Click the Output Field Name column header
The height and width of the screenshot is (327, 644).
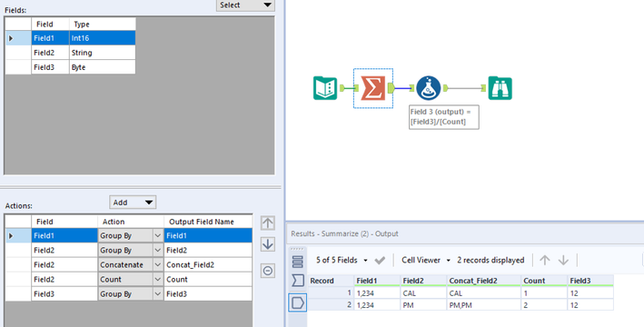(208, 222)
